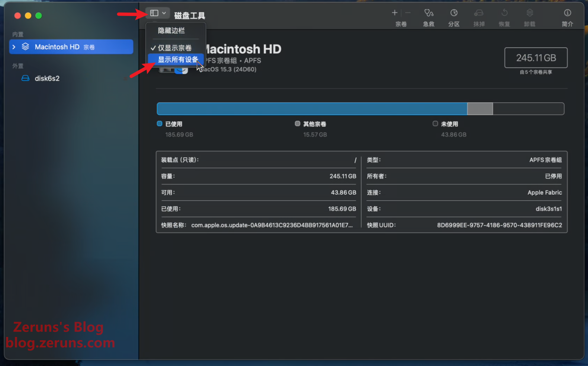Click the 连接 Apple Fabric row
Image resolution: width=588 pixels, height=366 pixels.
[464, 192]
